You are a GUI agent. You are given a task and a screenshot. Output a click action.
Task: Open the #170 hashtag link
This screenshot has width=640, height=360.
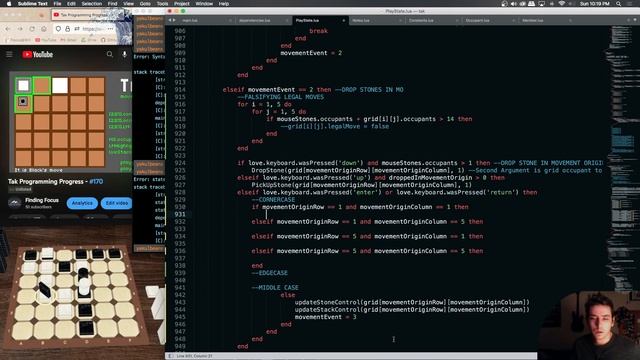point(96,181)
